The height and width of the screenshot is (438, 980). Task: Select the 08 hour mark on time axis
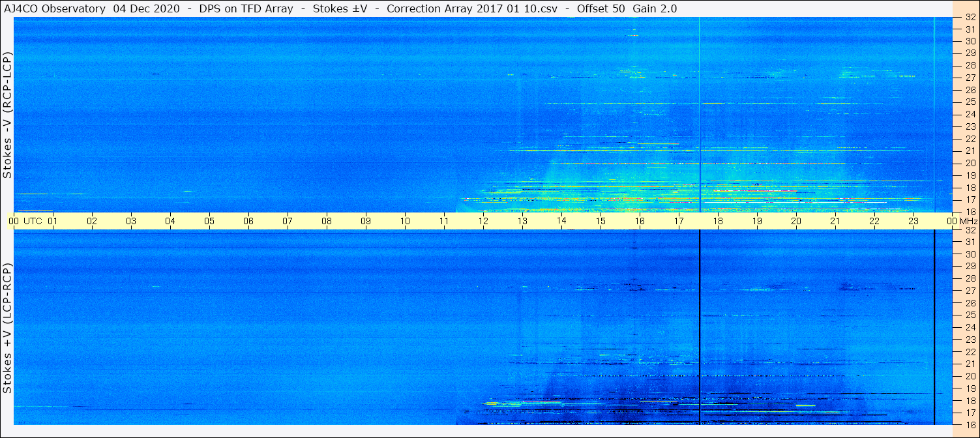(327, 221)
